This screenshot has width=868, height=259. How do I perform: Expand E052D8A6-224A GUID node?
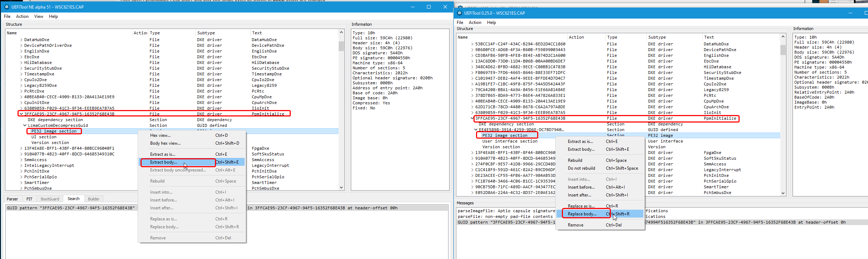(x=472, y=193)
